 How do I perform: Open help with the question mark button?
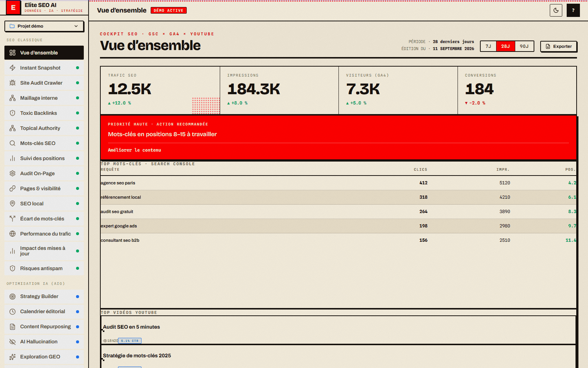coord(573,10)
